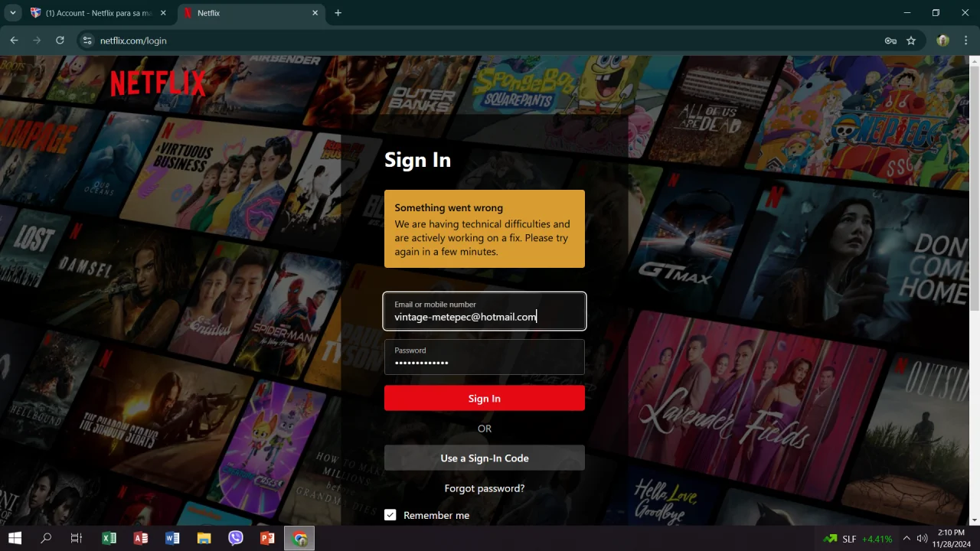Click the Remember me label
980x551 pixels.
click(436, 515)
